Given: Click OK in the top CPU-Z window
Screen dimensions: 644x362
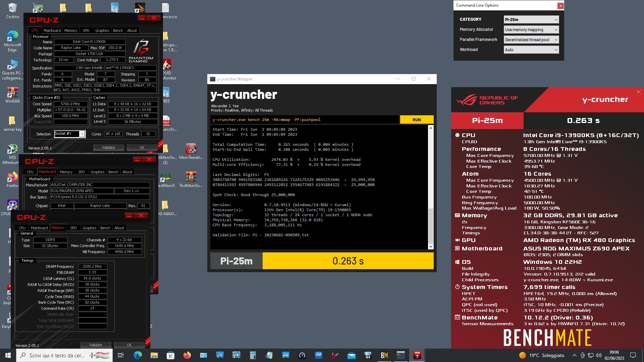Looking at the screenshot, I should [x=142, y=147].
